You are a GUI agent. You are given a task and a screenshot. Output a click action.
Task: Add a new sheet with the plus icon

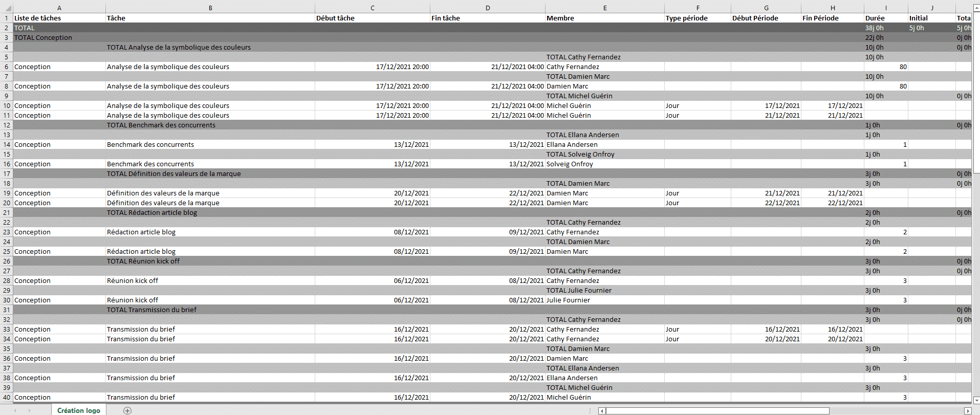pos(127,410)
